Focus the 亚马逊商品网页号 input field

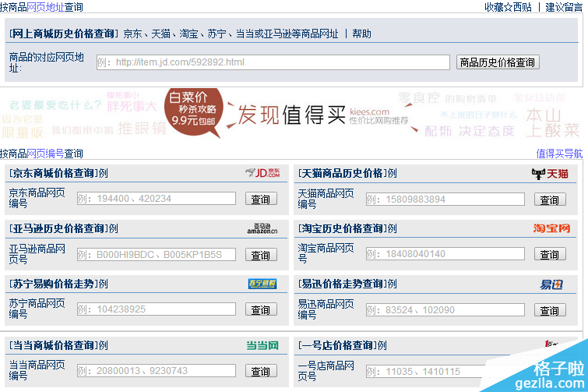coord(157,254)
